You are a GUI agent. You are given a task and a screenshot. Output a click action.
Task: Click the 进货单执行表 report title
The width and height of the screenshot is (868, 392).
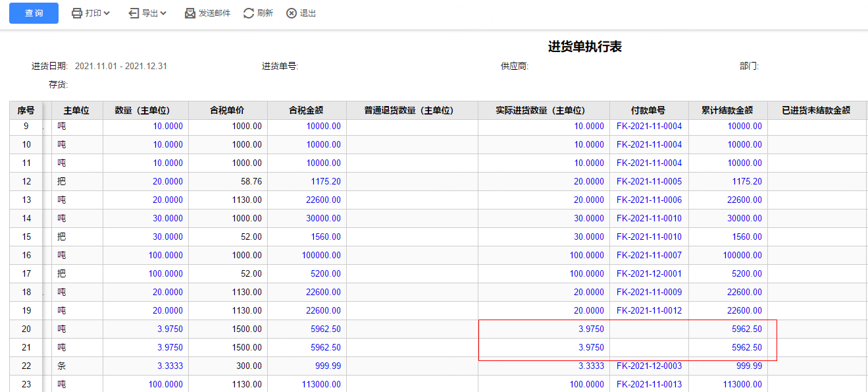pyautogui.click(x=585, y=47)
